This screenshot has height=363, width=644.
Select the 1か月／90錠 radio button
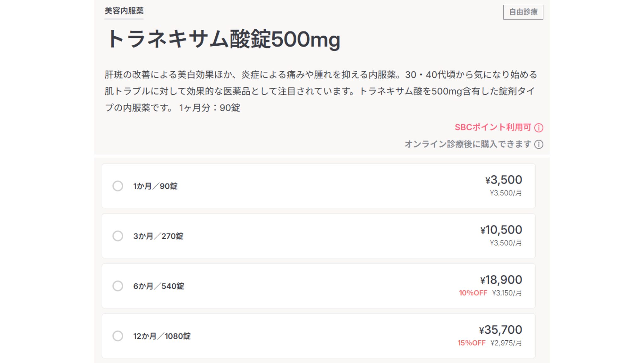[x=118, y=186]
